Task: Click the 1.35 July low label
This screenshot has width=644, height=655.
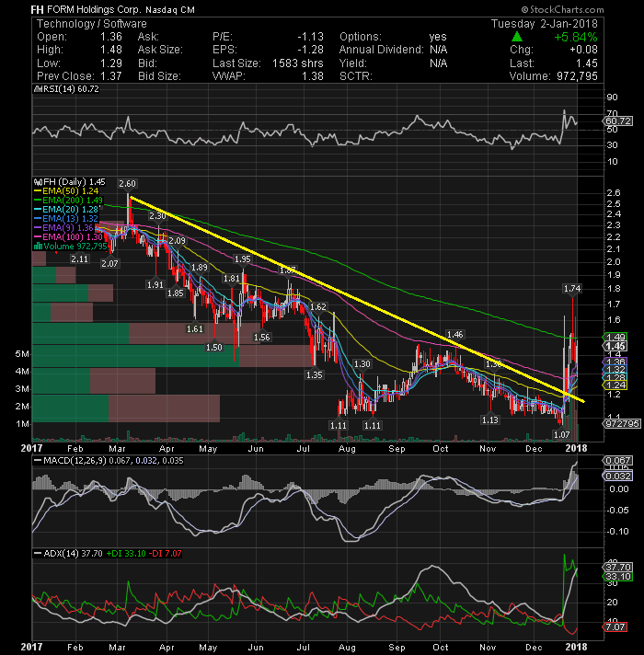Action: [314, 374]
